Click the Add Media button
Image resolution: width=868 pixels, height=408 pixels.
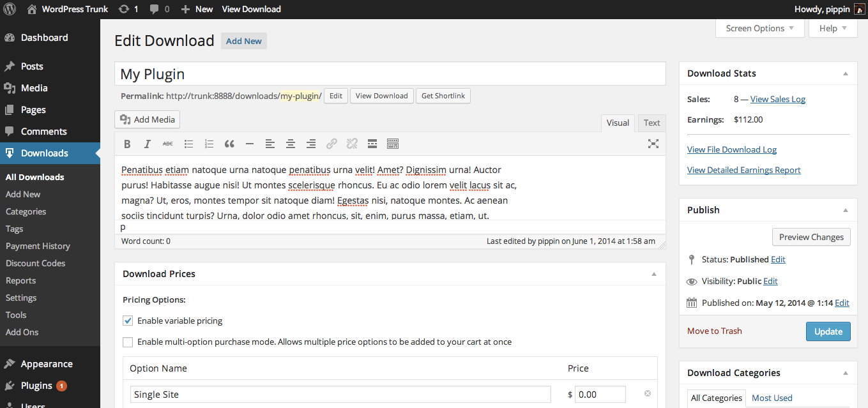pyautogui.click(x=148, y=119)
